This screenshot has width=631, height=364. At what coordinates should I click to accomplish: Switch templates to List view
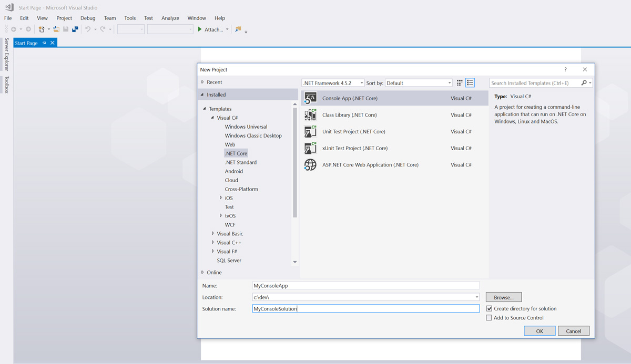coord(470,82)
